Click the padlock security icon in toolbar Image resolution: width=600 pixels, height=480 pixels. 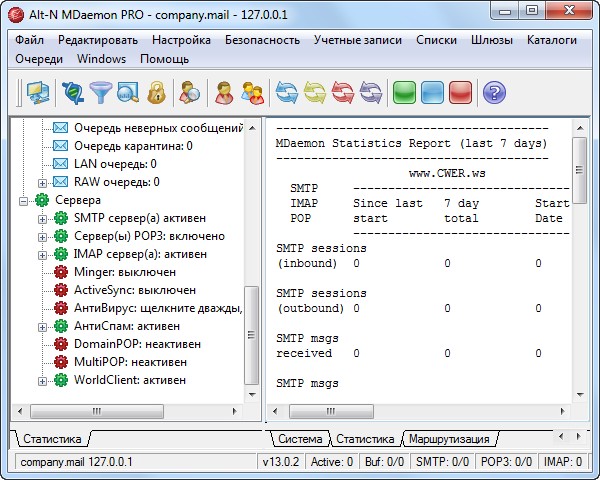tap(155, 94)
